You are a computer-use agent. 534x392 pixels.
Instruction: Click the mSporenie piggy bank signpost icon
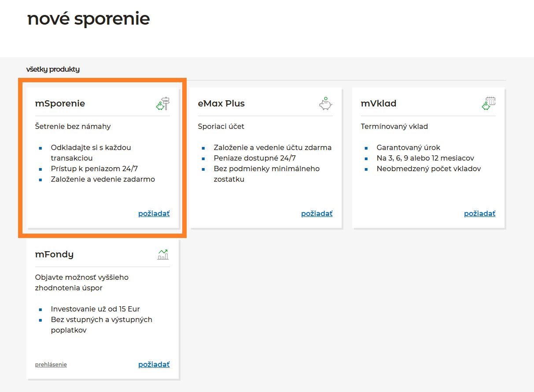pyautogui.click(x=163, y=104)
